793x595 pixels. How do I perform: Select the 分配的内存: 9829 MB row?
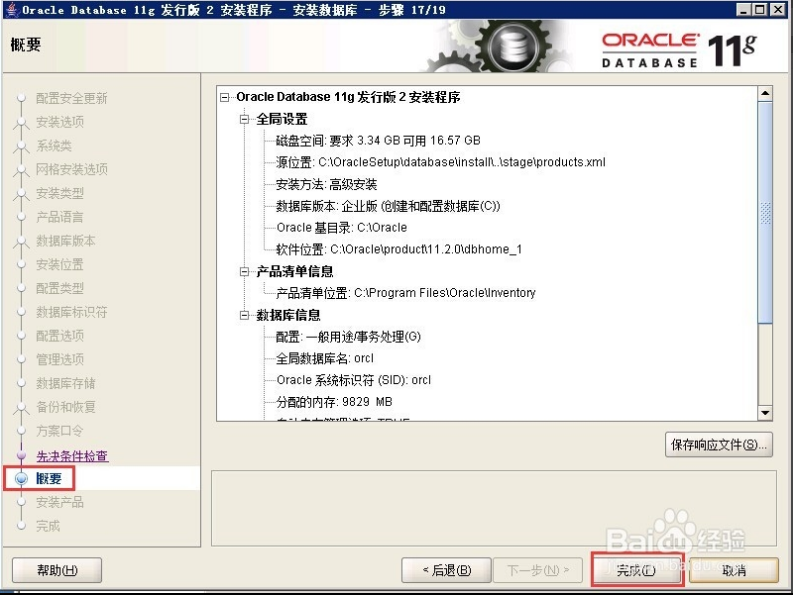[334, 402]
